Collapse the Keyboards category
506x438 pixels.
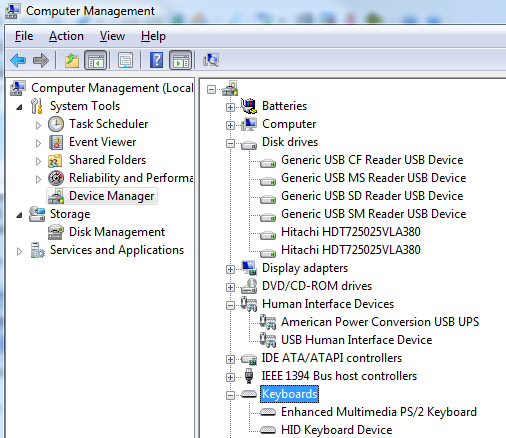pos(230,395)
